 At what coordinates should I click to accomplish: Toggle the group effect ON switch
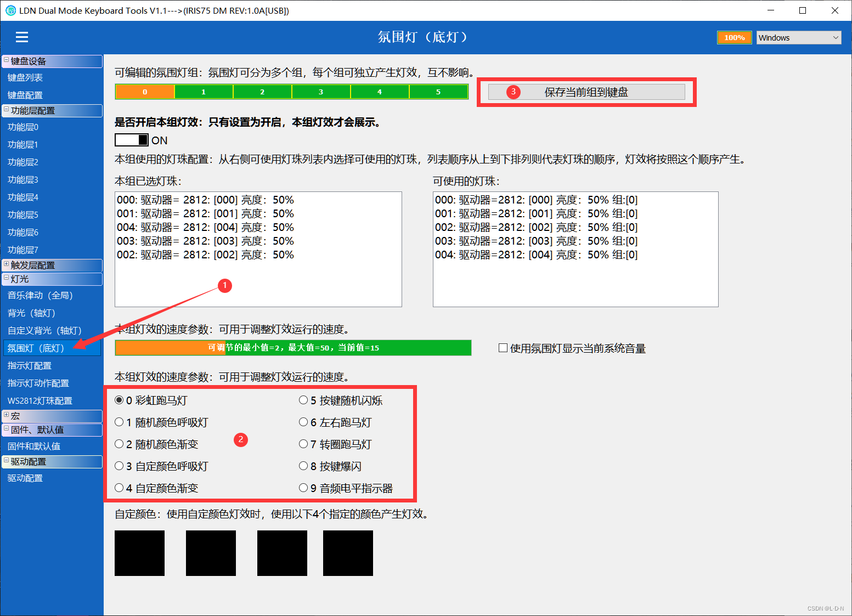coord(132,140)
